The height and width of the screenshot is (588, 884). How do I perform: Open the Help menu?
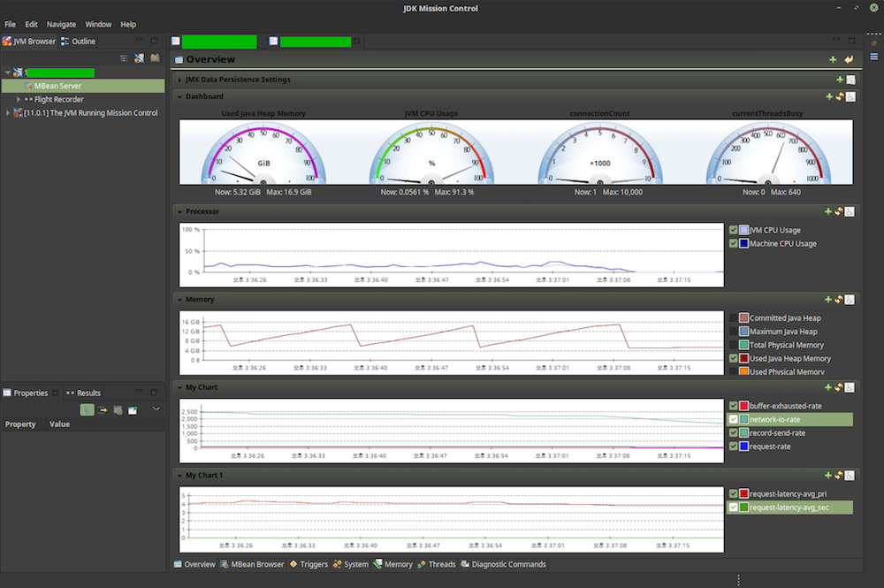[x=128, y=24]
